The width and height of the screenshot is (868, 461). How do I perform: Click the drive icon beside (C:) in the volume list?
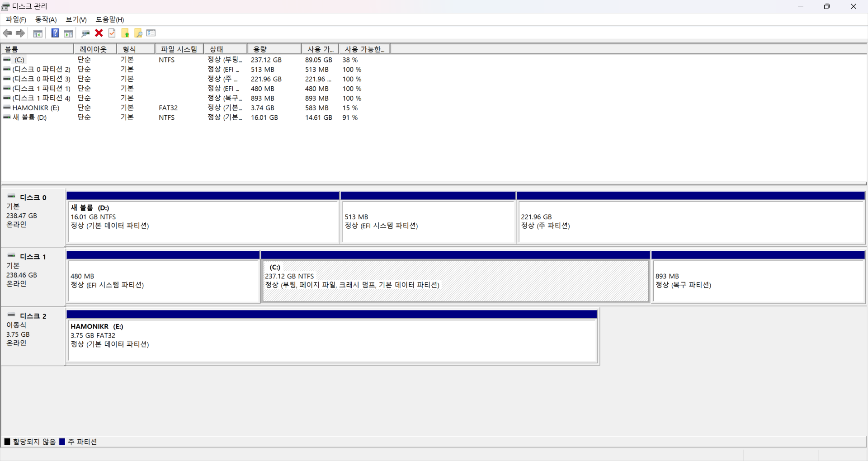coord(7,60)
